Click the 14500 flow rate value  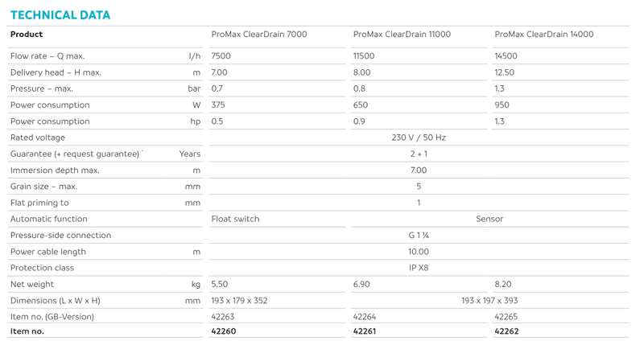click(506, 56)
